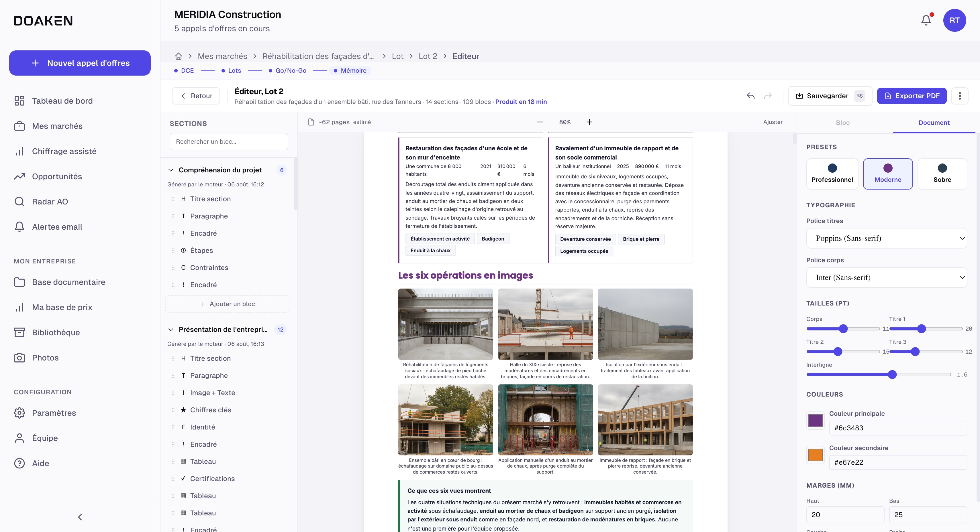This screenshot has width=980, height=532.
Task: Click the Radar AO magnifier icon
Action: click(19, 202)
